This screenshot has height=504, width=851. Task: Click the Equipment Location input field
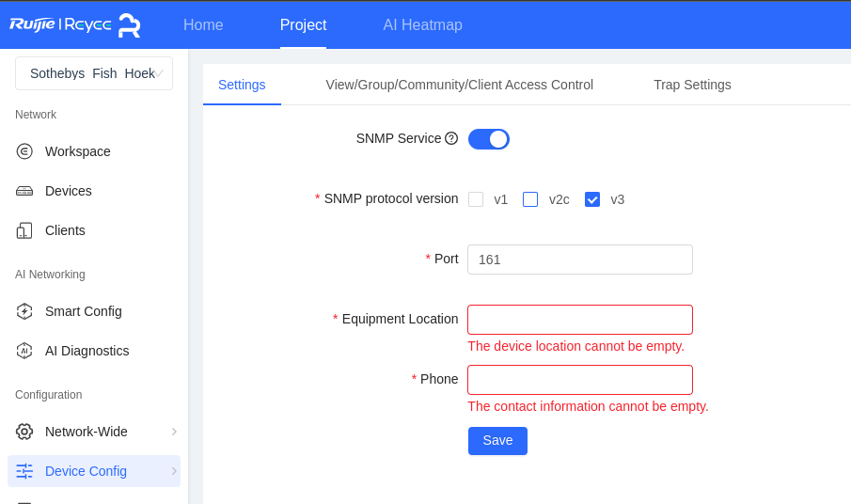click(580, 320)
